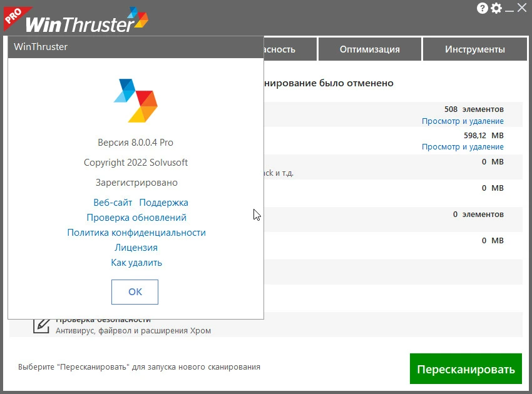Open the Инструменты tab

(475, 49)
